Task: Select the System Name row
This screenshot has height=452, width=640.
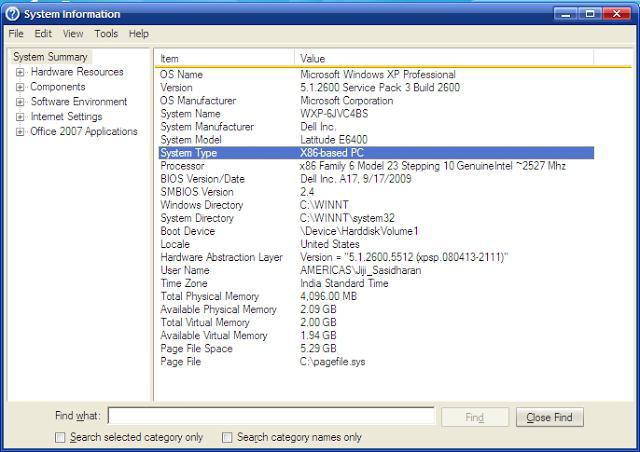Action: [376, 114]
